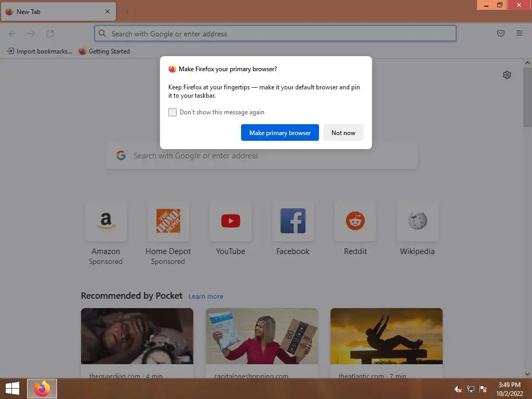Check Don't show this message again
Image resolution: width=532 pixels, height=399 pixels.
pyautogui.click(x=172, y=112)
